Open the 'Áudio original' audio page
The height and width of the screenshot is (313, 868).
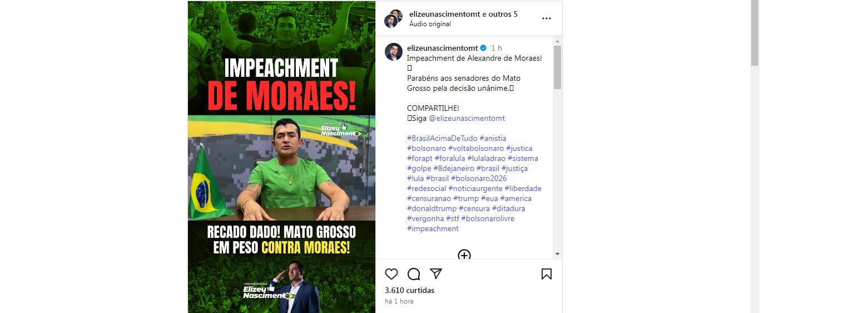point(430,24)
